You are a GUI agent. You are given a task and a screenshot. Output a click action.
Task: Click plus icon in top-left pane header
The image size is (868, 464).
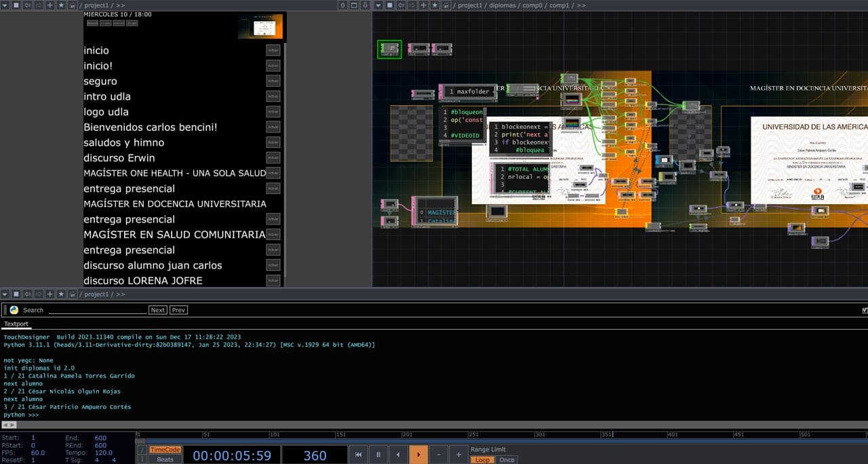tap(50, 5)
